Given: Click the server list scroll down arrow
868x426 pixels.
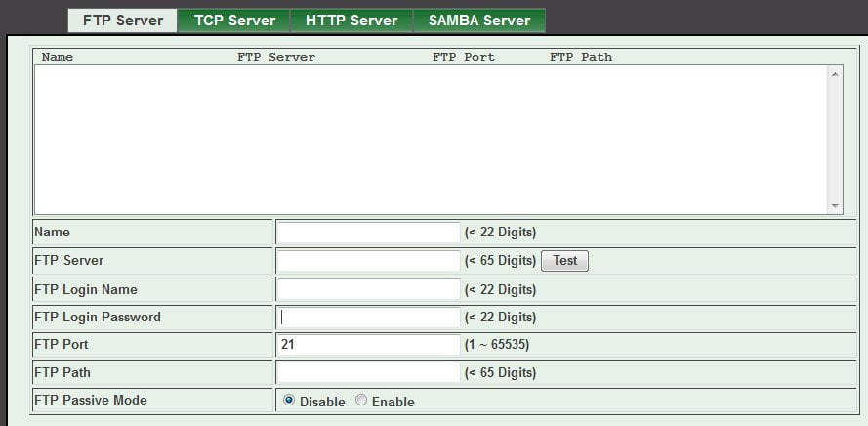Looking at the screenshot, I should (835, 206).
